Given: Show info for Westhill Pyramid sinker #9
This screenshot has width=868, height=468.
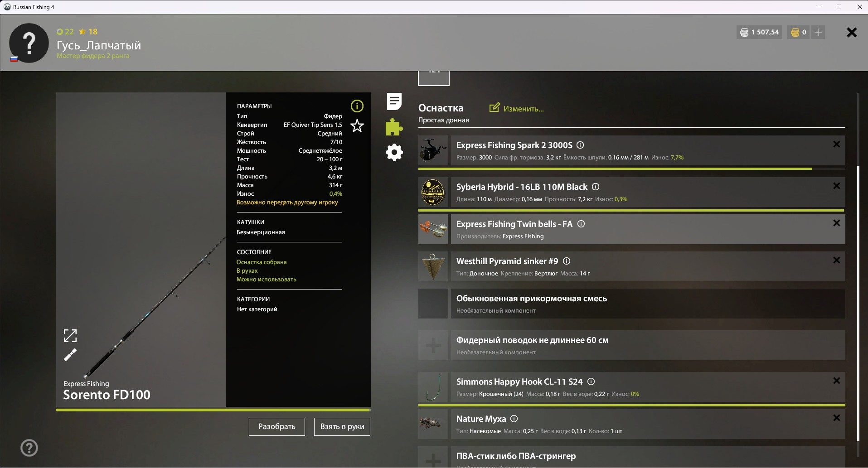Looking at the screenshot, I should pos(567,261).
